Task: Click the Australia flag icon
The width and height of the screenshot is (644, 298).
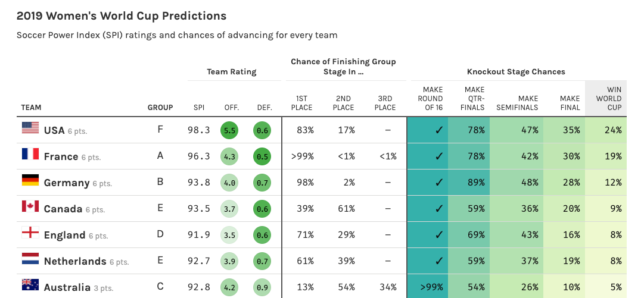Action: [x=30, y=285]
